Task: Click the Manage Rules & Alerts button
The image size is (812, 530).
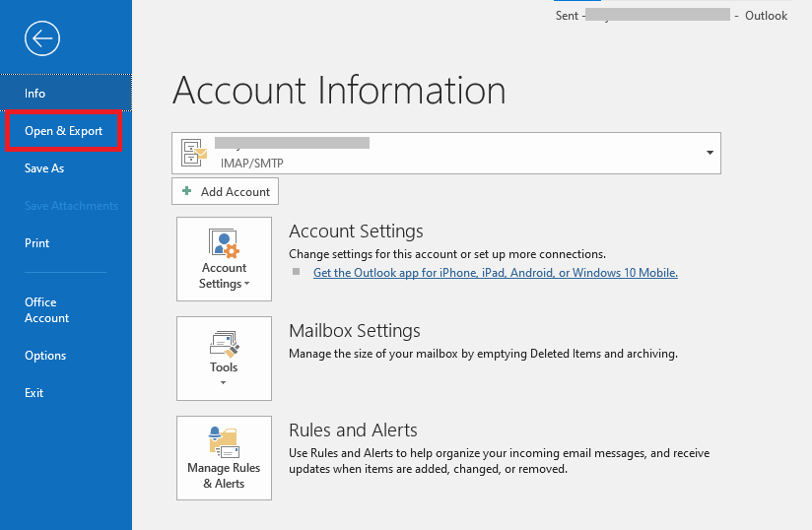Action: pyautogui.click(x=224, y=458)
